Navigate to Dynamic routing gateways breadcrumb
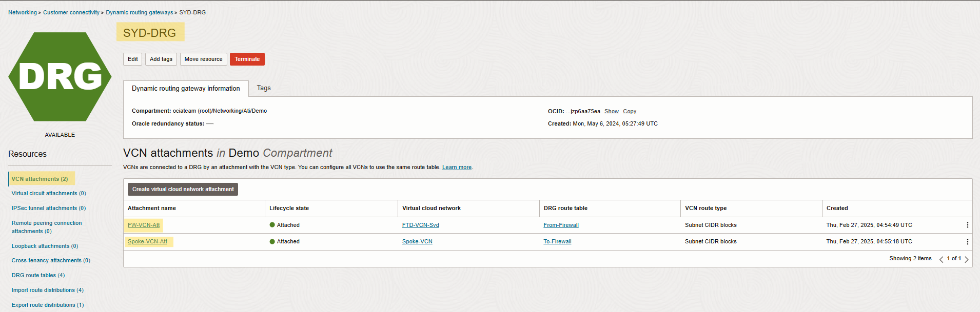Viewport: 980px width, 312px height. (140, 12)
